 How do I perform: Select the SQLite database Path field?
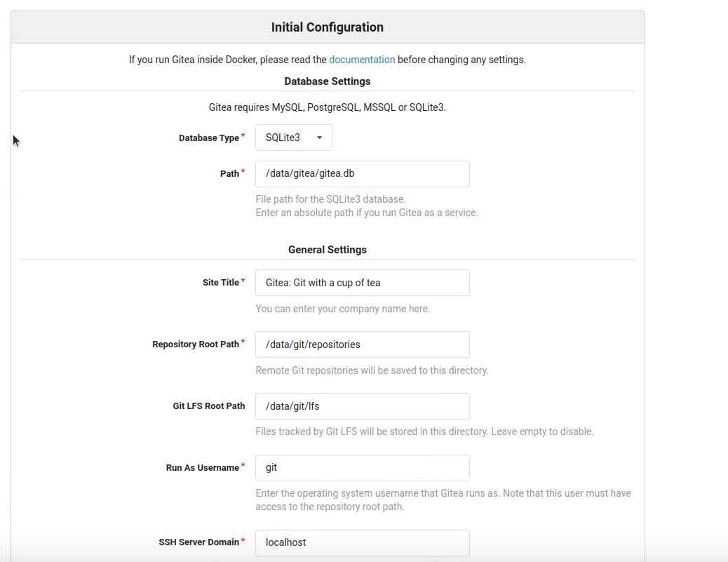362,173
